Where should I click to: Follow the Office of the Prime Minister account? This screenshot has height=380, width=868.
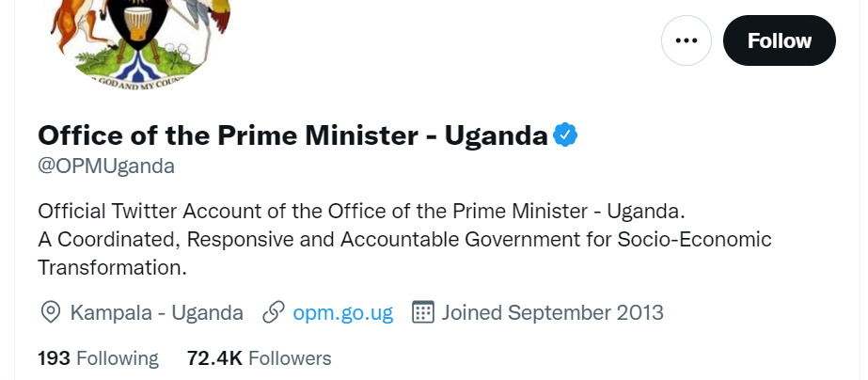pos(779,40)
